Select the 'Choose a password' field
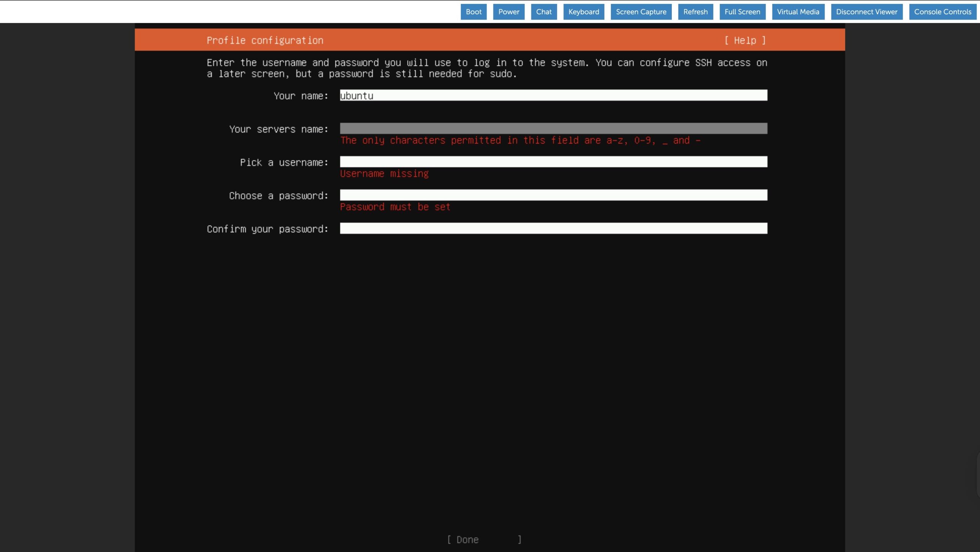 [553, 195]
